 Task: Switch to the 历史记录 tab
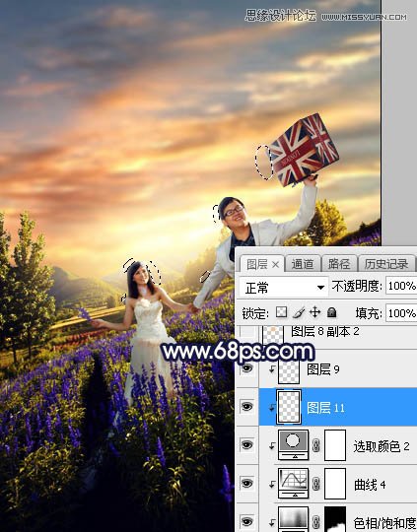[x=386, y=264]
